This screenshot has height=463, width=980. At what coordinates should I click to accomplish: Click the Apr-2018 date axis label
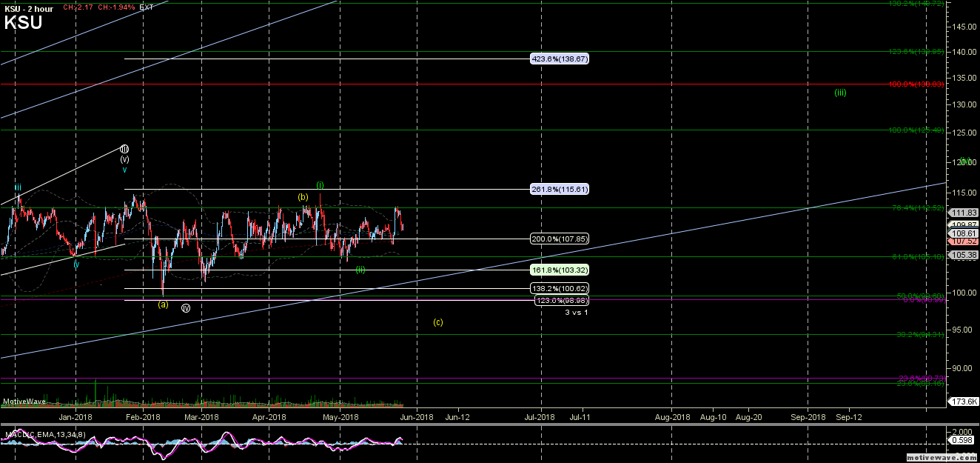tap(269, 417)
